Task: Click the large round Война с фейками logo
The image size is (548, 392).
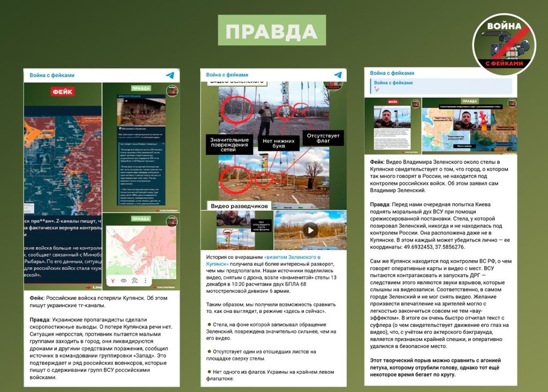Action: (504, 45)
